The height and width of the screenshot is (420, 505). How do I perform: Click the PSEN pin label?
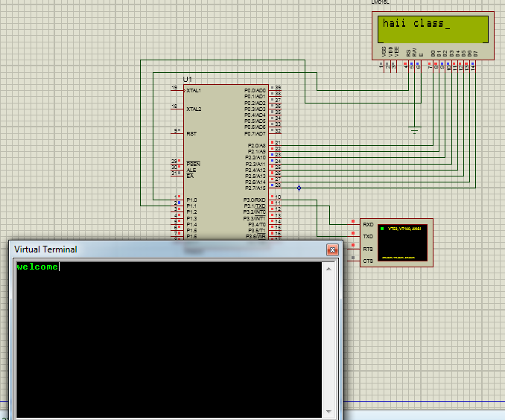tap(193, 164)
